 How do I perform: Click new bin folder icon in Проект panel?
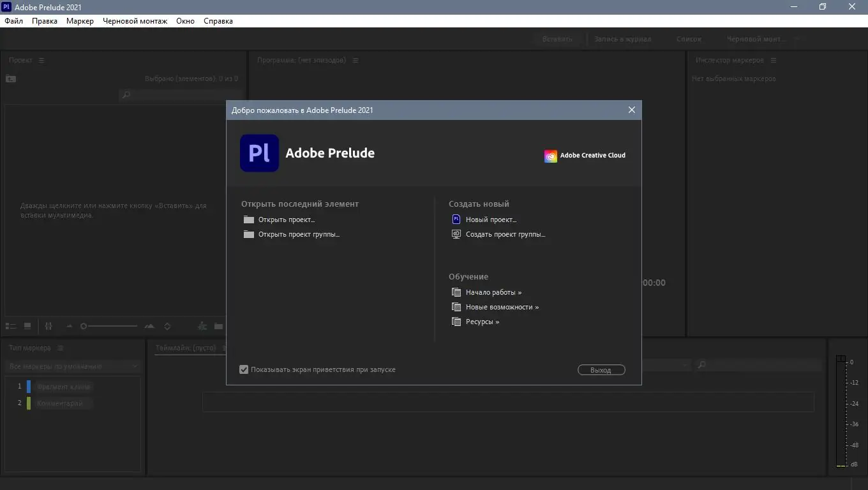pos(218,326)
